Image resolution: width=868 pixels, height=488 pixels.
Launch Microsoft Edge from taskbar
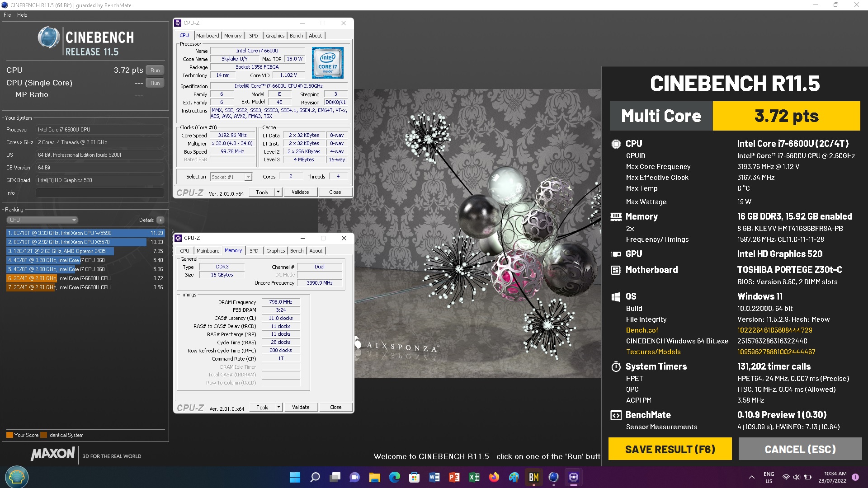395,477
